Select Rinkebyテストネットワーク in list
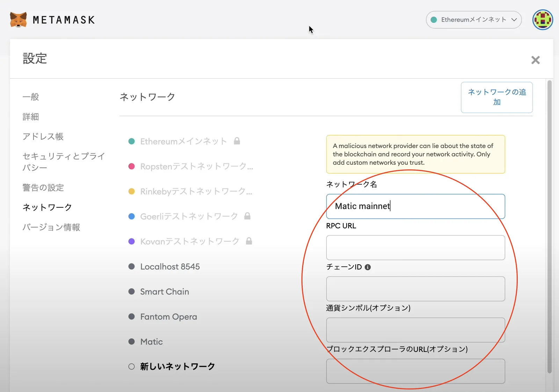This screenshot has height=392, width=559. [x=196, y=191]
